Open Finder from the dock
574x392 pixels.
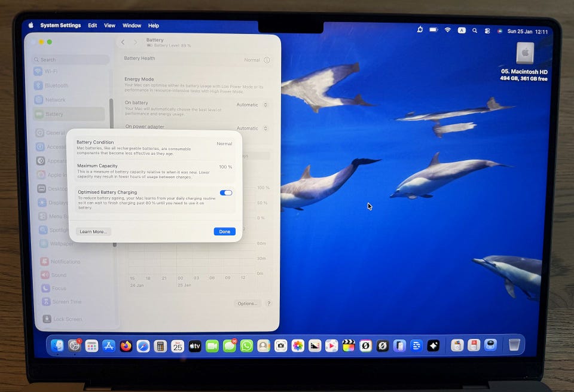[57, 345]
